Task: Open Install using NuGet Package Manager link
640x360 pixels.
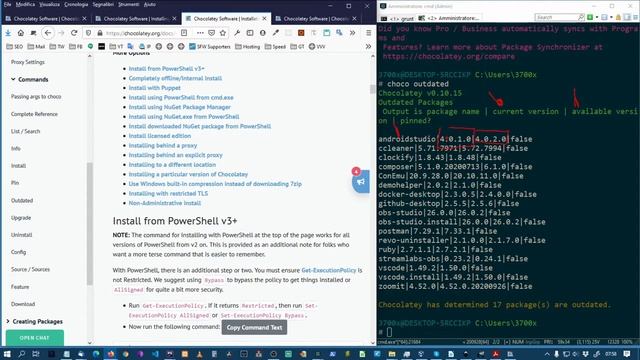Action: [180, 107]
